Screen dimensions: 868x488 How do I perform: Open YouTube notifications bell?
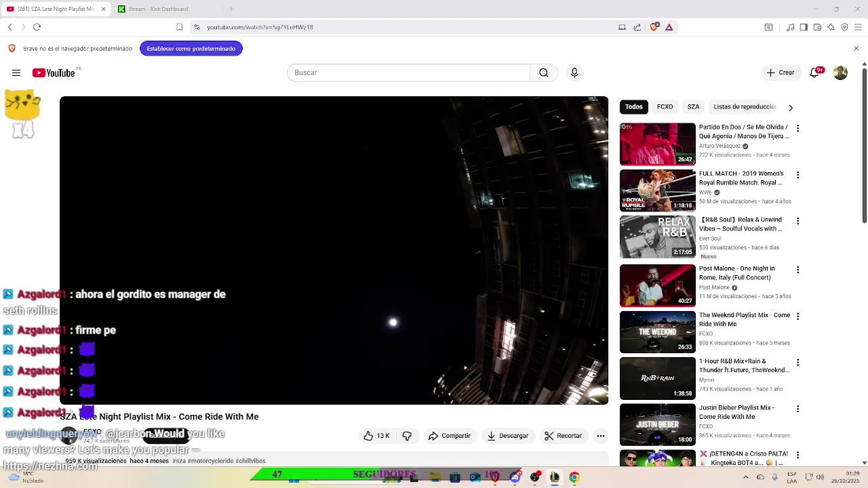(x=815, y=73)
